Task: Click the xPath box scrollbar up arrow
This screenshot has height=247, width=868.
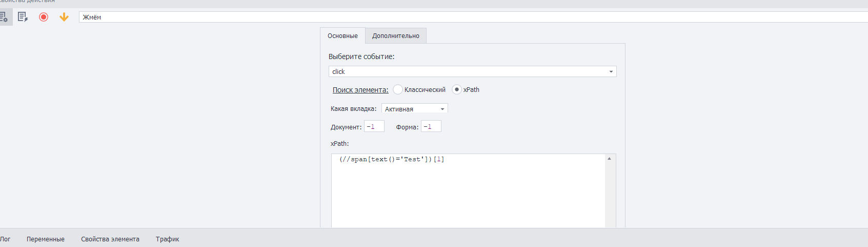Action: tap(609, 159)
